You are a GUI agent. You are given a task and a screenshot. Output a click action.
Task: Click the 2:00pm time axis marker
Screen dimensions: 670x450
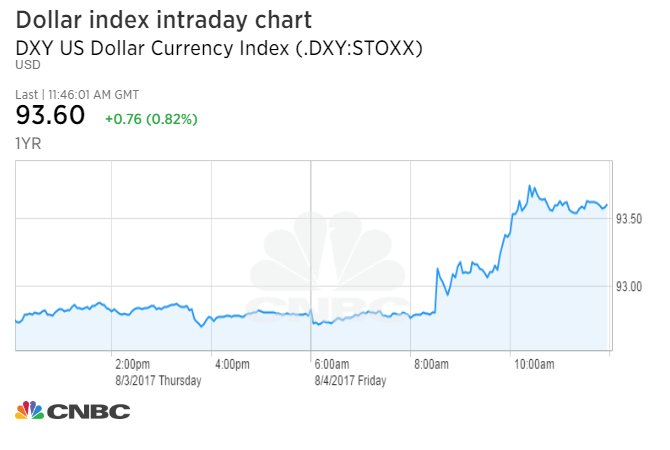point(132,364)
